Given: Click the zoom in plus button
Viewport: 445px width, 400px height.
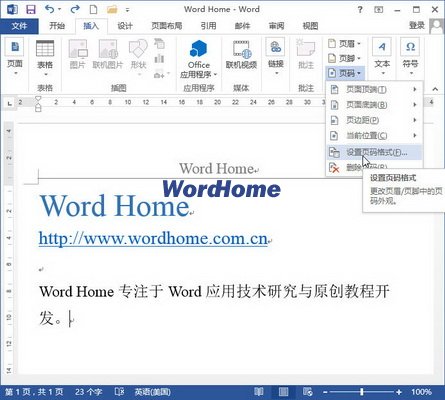Looking at the screenshot, I should tap(399, 392).
